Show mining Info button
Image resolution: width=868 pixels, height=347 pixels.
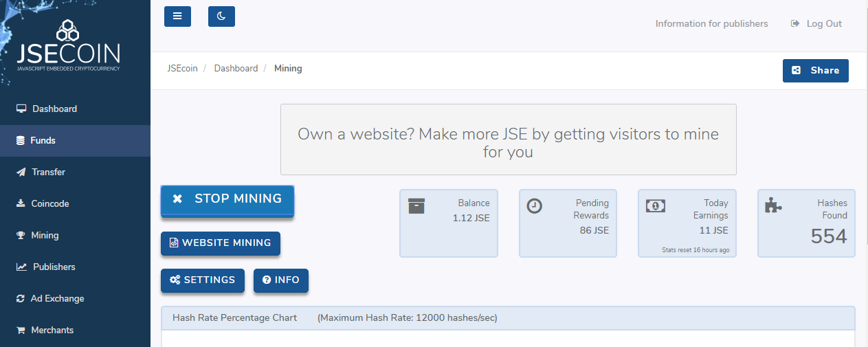tap(281, 280)
